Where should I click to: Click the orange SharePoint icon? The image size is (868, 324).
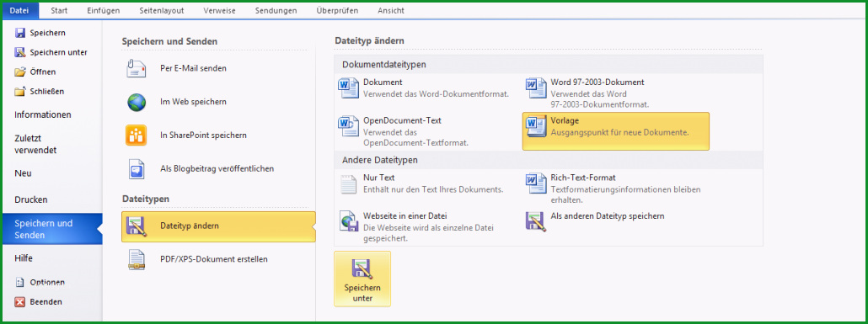tap(137, 135)
